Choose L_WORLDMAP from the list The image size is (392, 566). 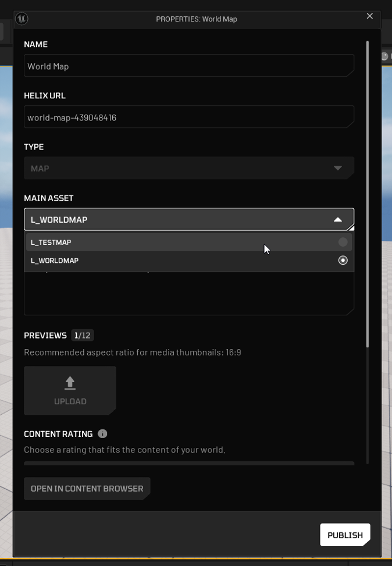189,260
